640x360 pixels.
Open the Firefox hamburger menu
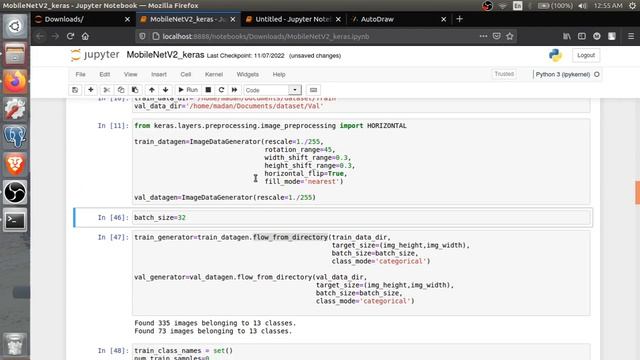pyautogui.click(x=631, y=36)
